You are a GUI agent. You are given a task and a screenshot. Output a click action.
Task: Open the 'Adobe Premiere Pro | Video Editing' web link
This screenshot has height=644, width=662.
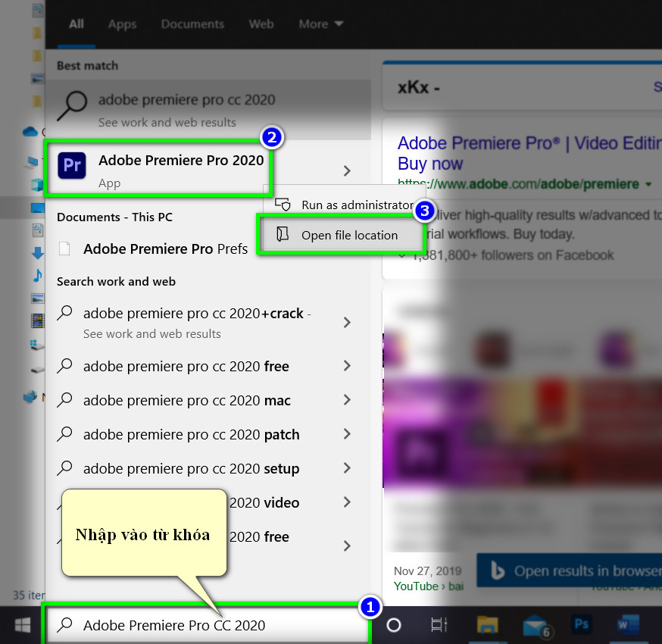point(529,153)
